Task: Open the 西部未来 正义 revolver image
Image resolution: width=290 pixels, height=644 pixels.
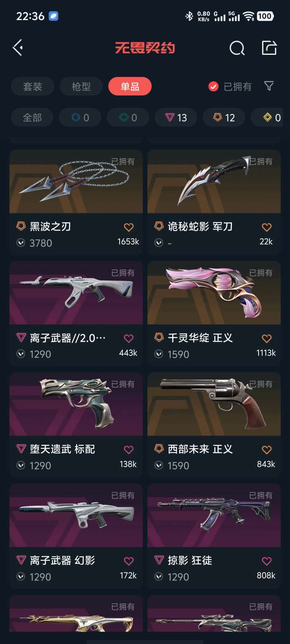Action: [x=214, y=404]
